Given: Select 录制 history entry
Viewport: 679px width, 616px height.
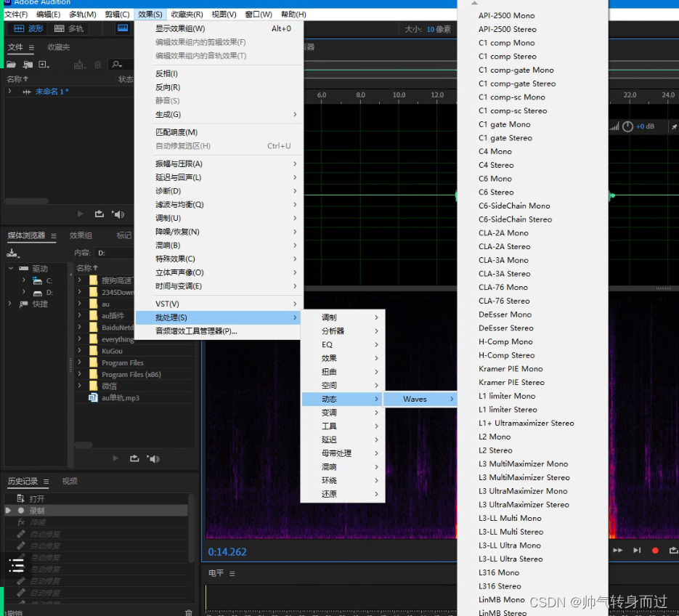Looking at the screenshot, I should [96, 511].
